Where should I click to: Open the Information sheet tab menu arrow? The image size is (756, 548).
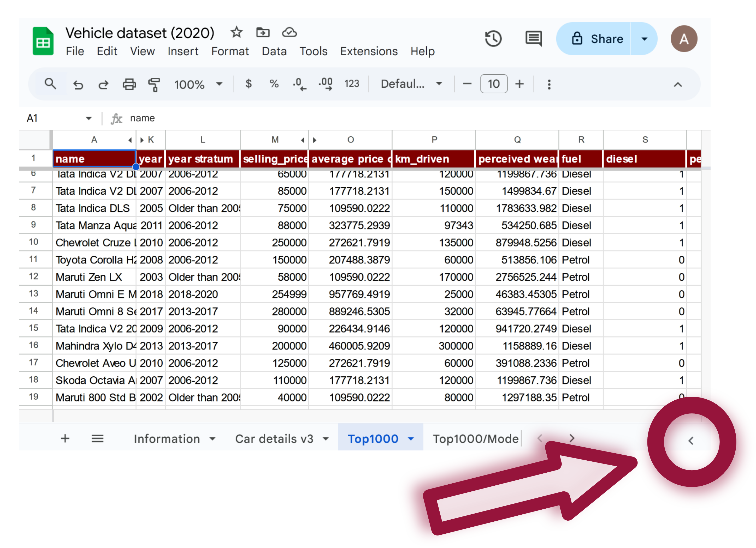pos(212,439)
